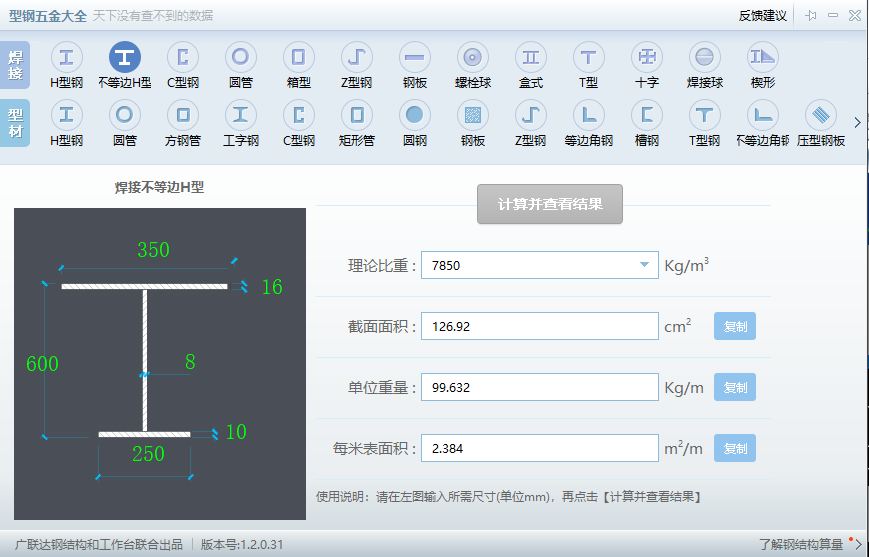Viewport: 869px width, 557px height.
Task: Switch to the 焊接 category tab
Action: [15, 65]
